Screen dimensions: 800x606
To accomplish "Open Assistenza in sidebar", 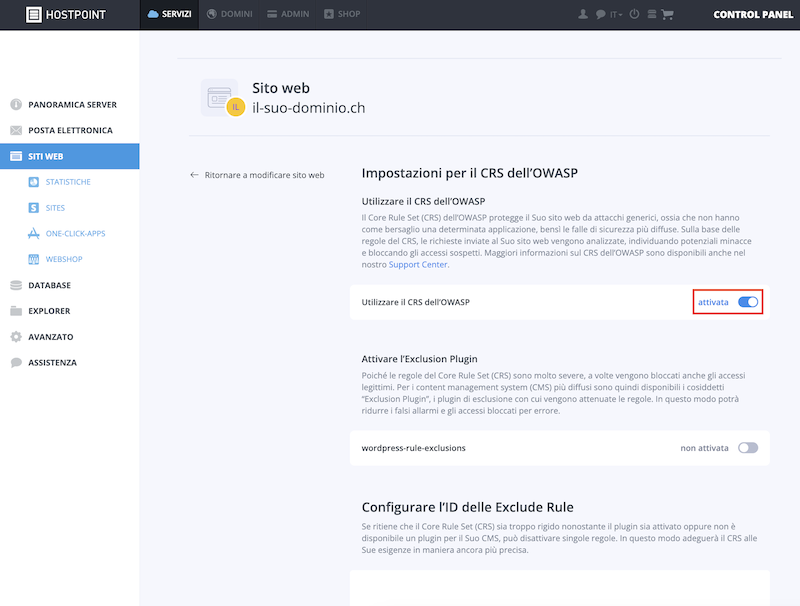I will coord(69,363).
